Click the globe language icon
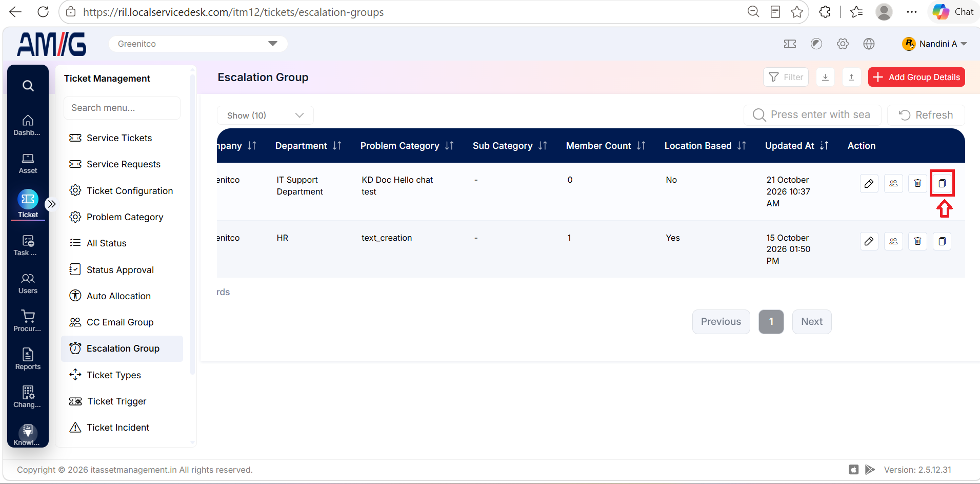 (869, 44)
